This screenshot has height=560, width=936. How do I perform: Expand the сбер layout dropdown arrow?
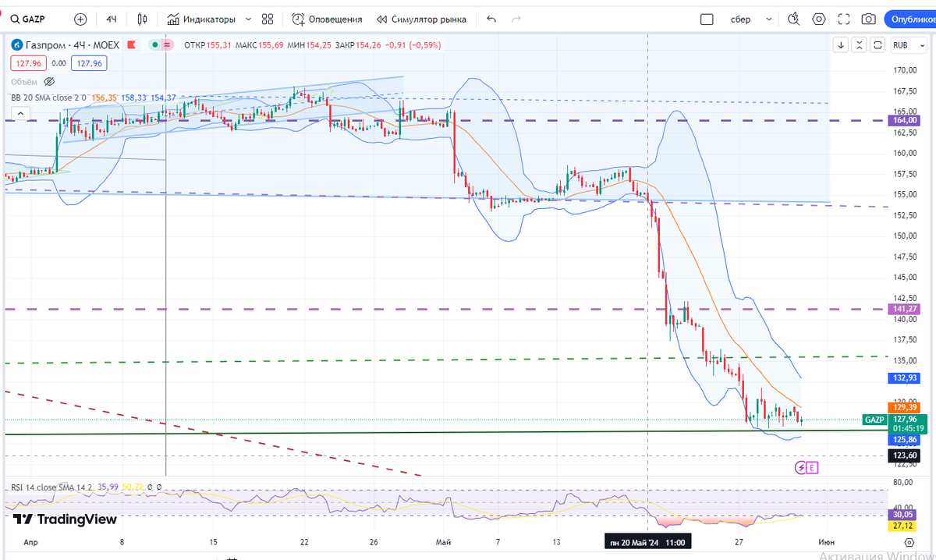pyautogui.click(x=770, y=19)
